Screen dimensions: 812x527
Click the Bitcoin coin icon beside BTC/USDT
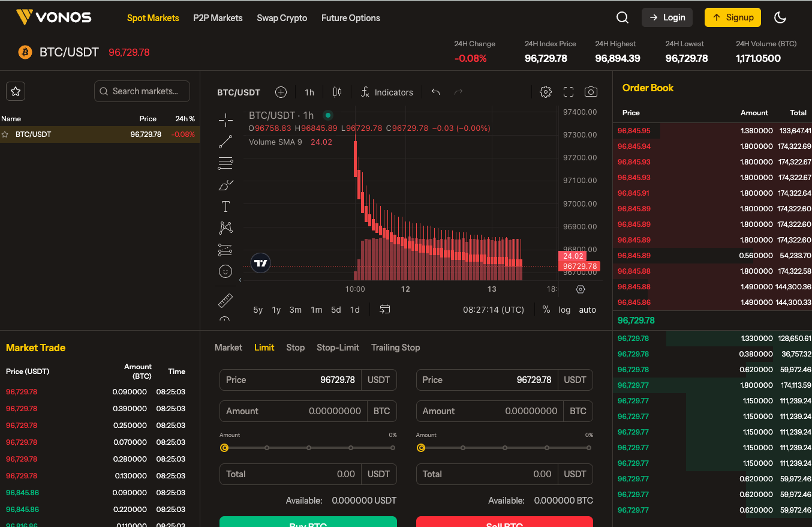pyautogui.click(x=25, y=52)
